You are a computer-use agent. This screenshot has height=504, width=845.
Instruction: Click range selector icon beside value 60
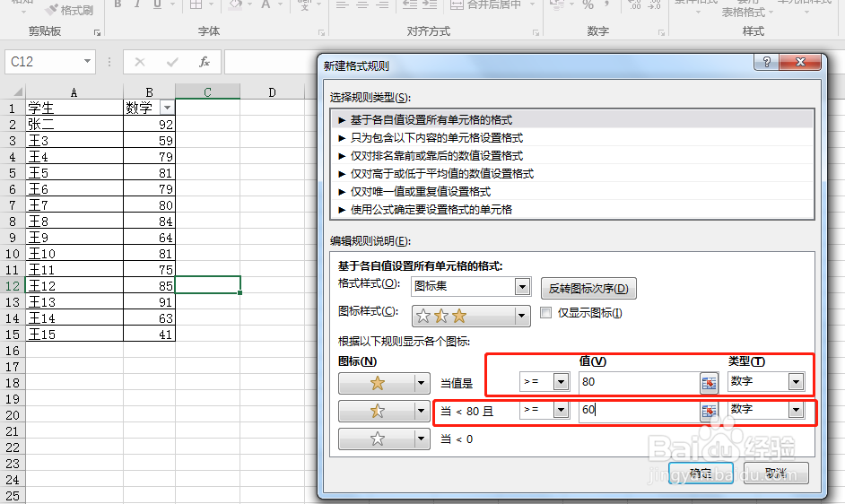(709, 411)
